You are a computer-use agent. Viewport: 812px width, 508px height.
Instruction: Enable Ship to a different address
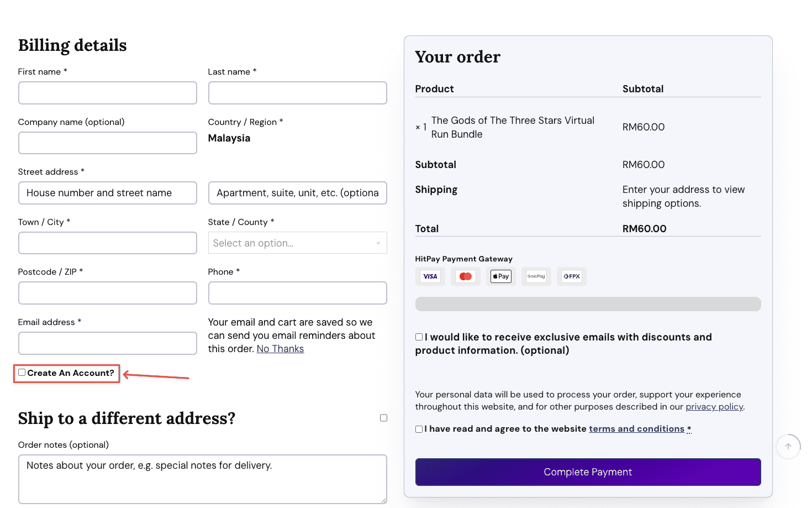point(383,418)
